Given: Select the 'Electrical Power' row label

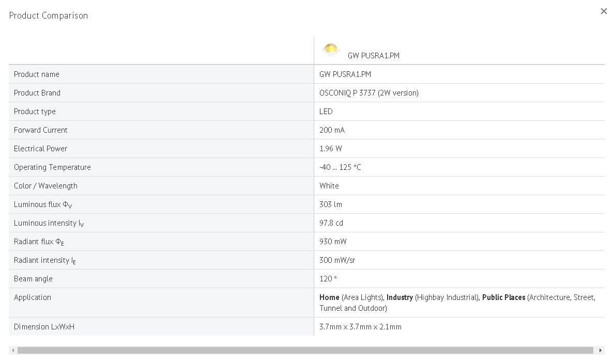Looking at the screenshot, I should (x=40, y=149).
